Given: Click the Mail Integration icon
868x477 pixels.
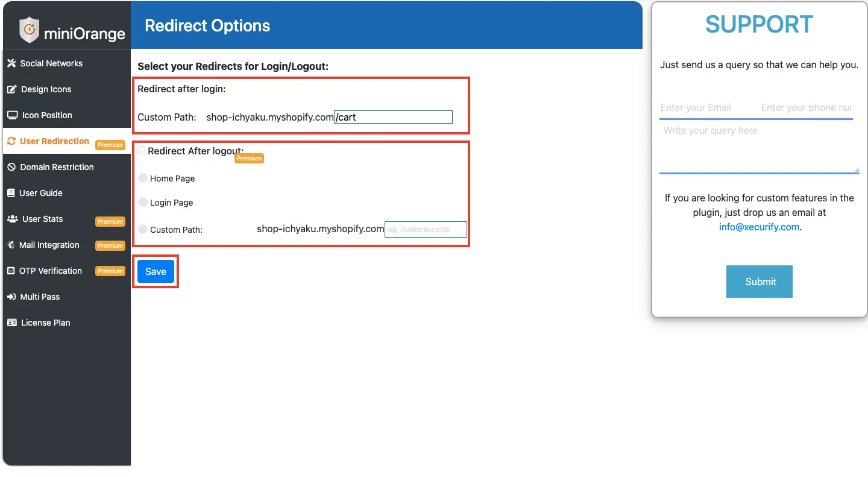Looking at the screenshot, I should pos(11,245).
